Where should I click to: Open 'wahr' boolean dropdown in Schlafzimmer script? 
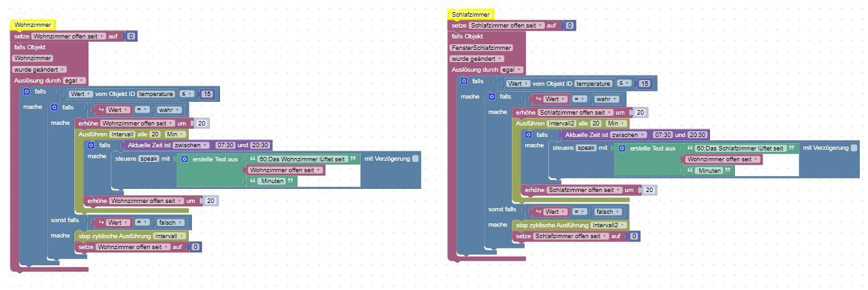[607, 99]
